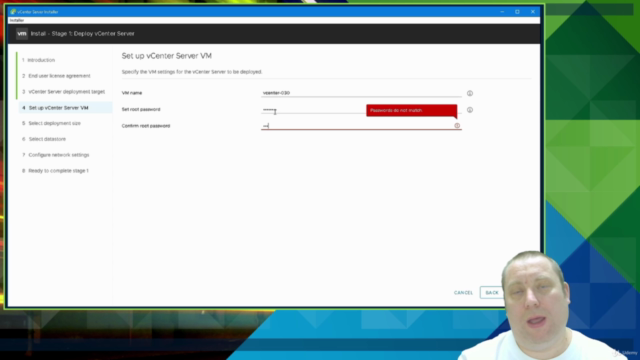Click the Set up vCenter Server VM heading
This screenshot has width=640, height=360.
(167, 56)
